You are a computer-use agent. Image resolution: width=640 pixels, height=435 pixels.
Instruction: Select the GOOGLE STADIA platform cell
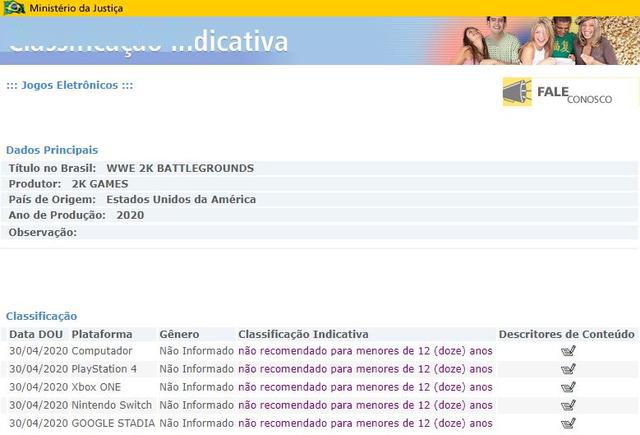pyautogui.click(x=113, y=423)
